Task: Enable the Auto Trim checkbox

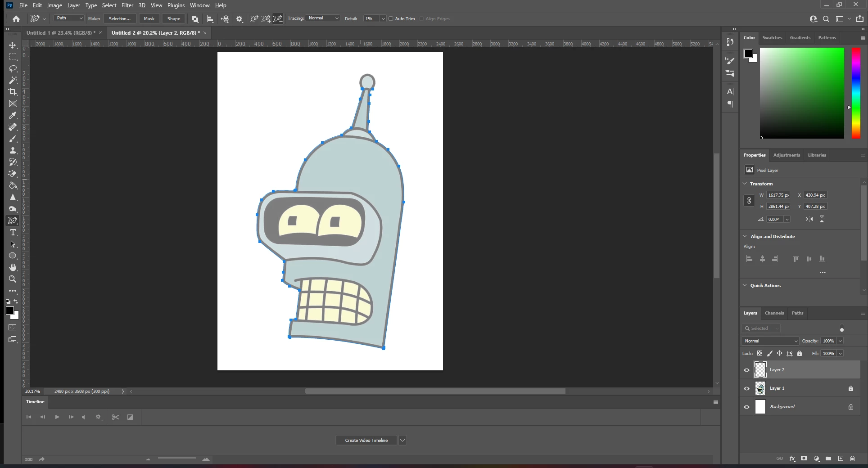Action: point(391,19)
